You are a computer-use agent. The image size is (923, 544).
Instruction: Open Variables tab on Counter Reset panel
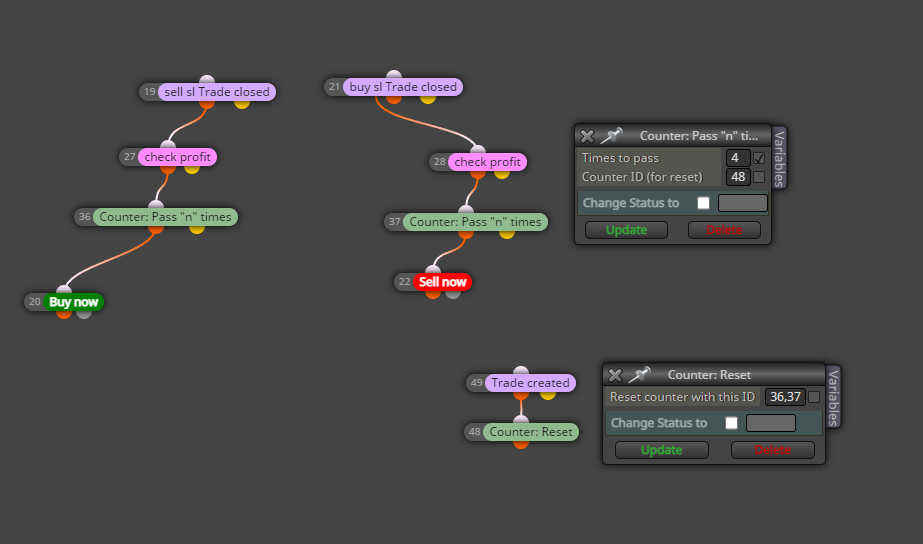click(833, 397)
